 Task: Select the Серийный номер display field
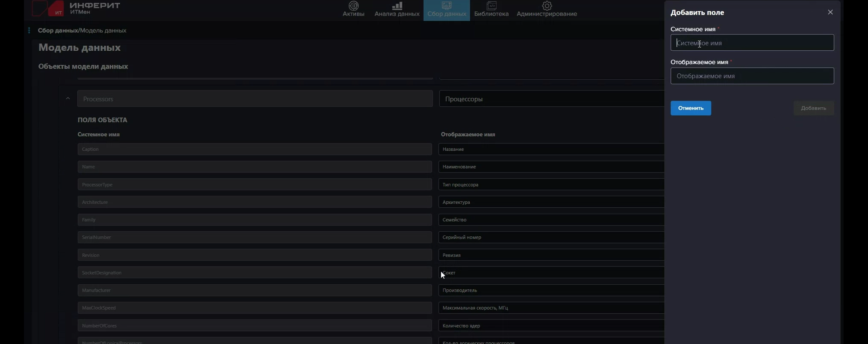click(552, 237)
